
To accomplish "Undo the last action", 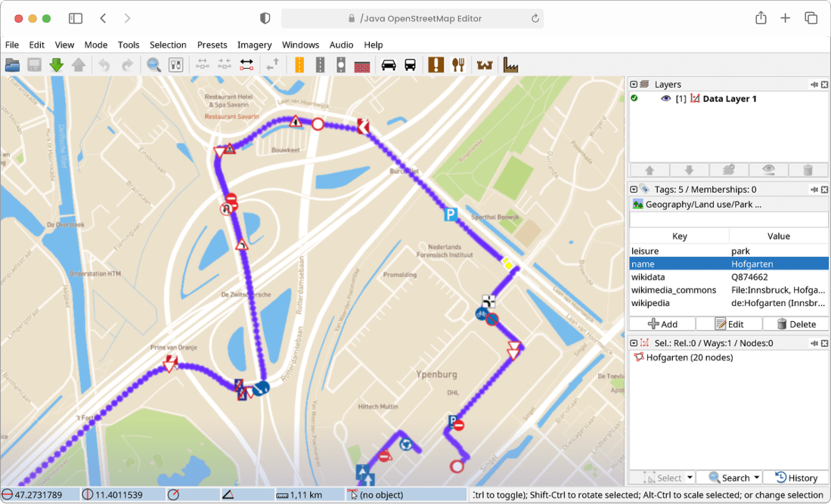I will [x=104, y=65].
